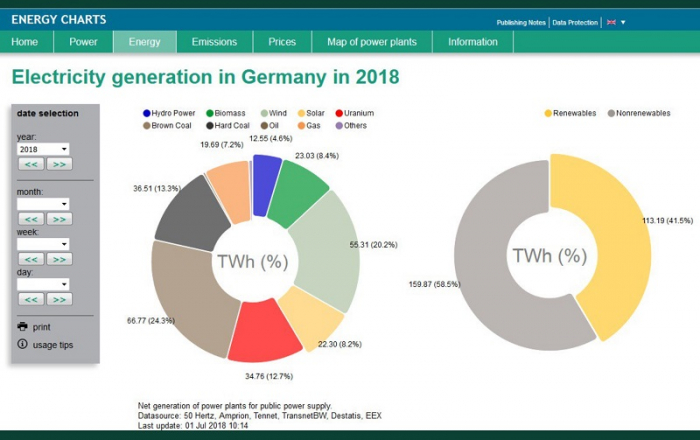The height and width of the screenshot is (440, 700).
Task: Click the print icon
Action: pos(22,327)
